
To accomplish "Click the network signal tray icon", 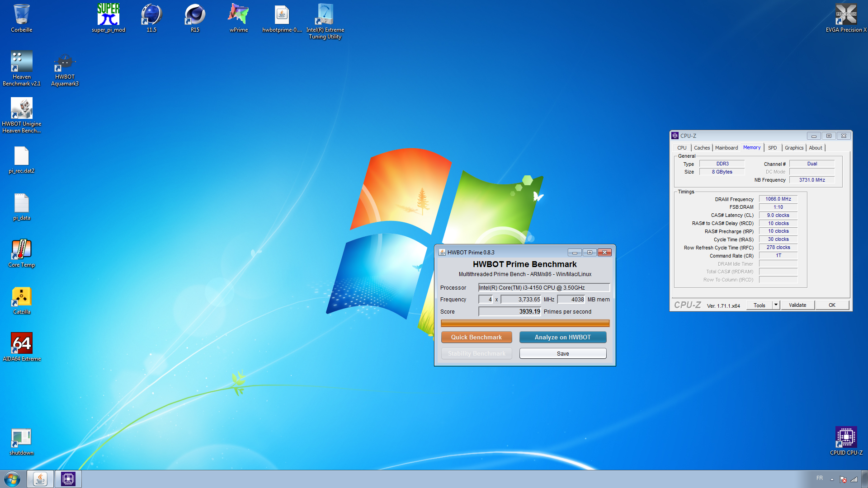I will point(854,479).
